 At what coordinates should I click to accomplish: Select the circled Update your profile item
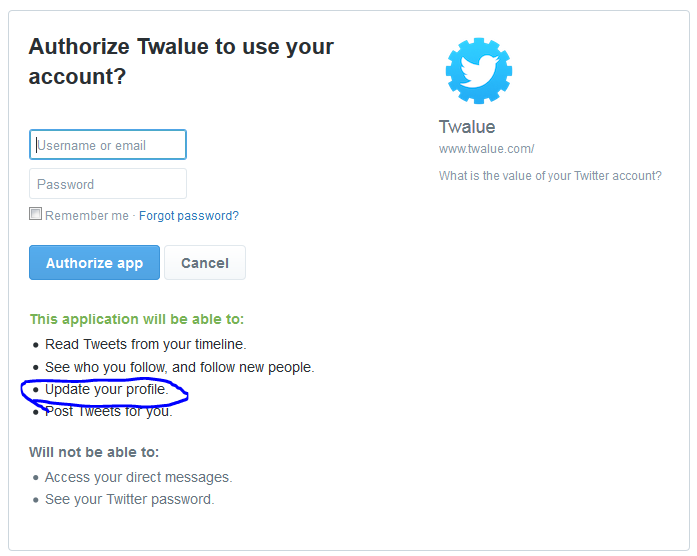(107, 389)
